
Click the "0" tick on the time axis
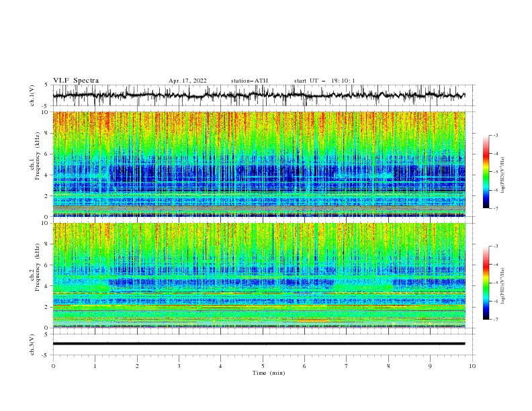point(53,366)
